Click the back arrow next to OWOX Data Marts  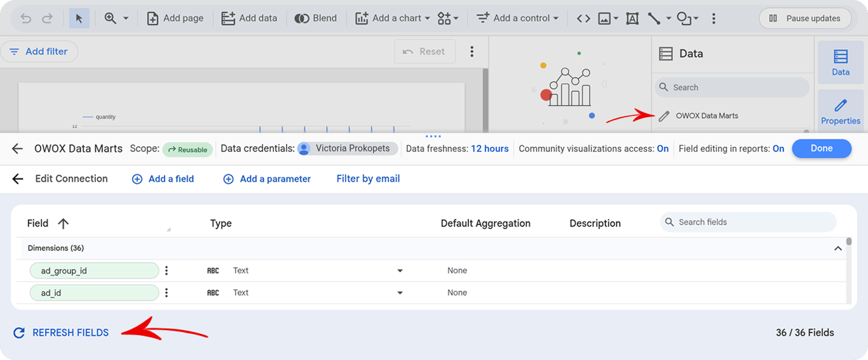coord(17,148)
